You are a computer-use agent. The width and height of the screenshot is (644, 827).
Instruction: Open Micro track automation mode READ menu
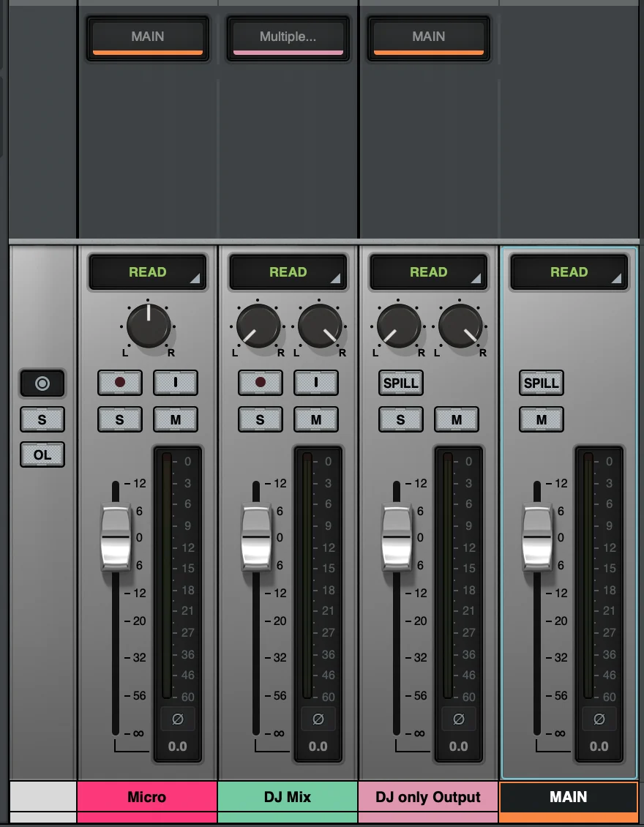pos(148,272)
